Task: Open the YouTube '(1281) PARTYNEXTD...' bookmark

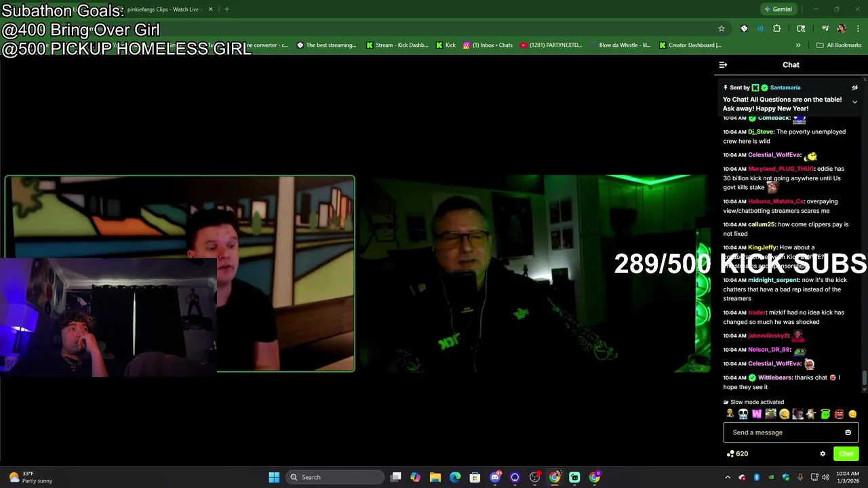Action: point(551,45)
